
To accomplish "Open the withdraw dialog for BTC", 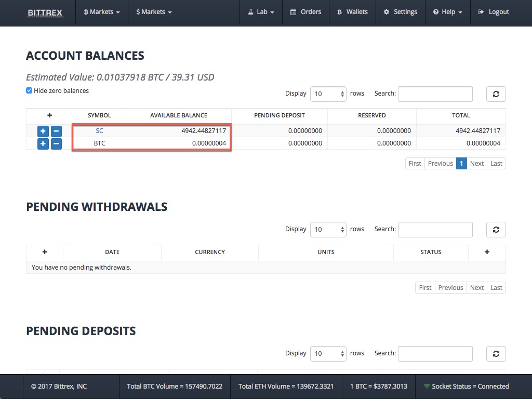I will (x=56, y=143).
